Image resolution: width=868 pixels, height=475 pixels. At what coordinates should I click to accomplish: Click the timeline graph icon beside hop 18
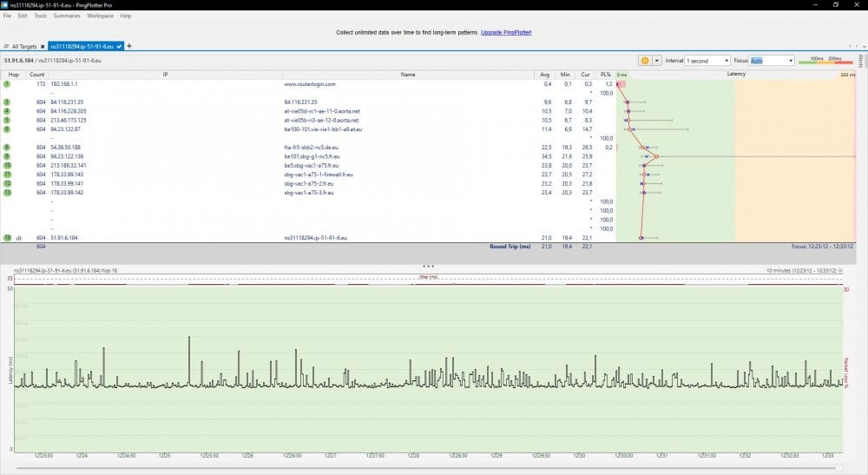(x=19, y=237)
